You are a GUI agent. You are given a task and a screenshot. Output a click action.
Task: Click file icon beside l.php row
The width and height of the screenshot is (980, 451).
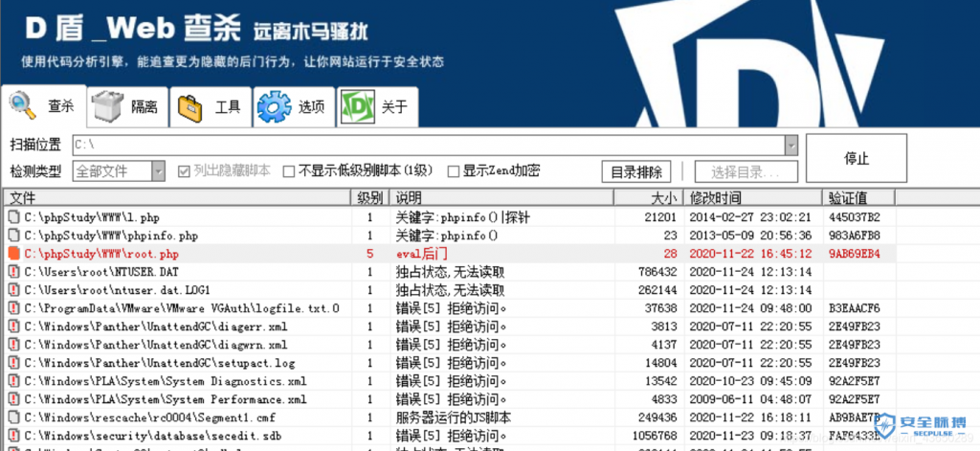[x=13, y=217]
